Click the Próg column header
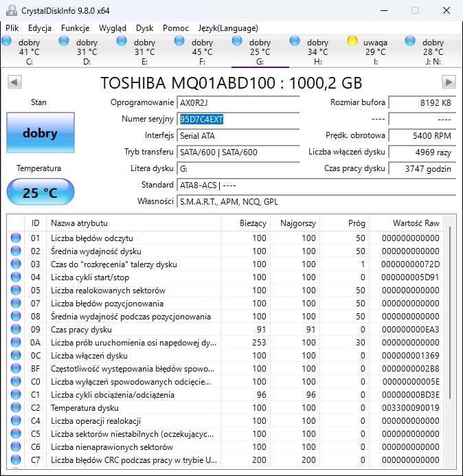This screenshot has height=476, width=463. (345, 223)
